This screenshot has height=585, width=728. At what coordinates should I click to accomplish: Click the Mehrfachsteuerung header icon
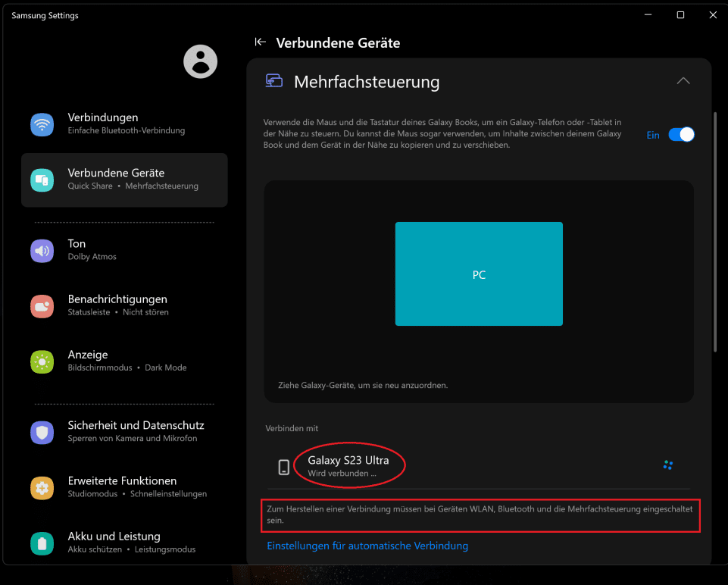pyautogui.click(x=274, y=81)
